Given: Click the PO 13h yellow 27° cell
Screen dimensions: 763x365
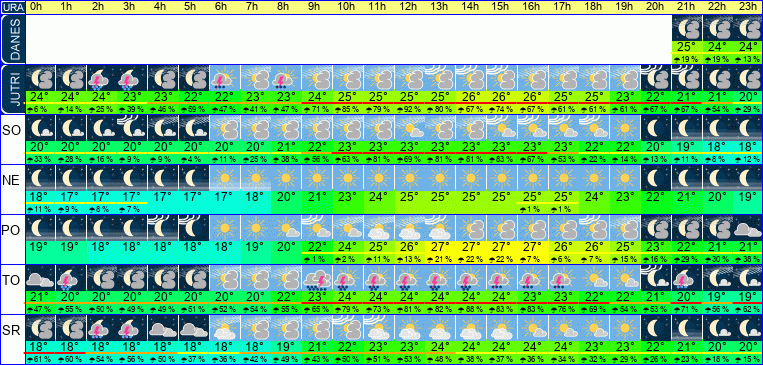Looking at the screenshot, I should [x=440, y=247].
